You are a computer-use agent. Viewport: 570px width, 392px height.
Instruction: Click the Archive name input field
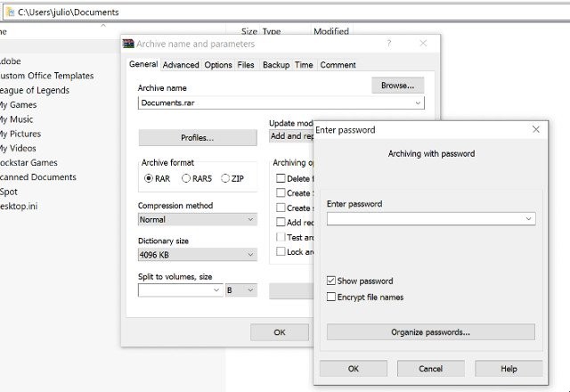[274, 103]
